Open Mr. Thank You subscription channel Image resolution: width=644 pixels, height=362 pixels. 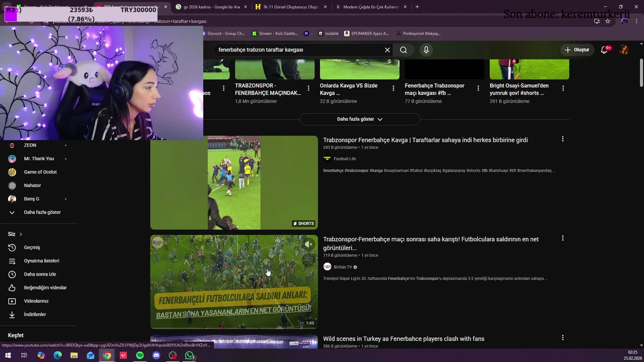click(x=38, y=158)
